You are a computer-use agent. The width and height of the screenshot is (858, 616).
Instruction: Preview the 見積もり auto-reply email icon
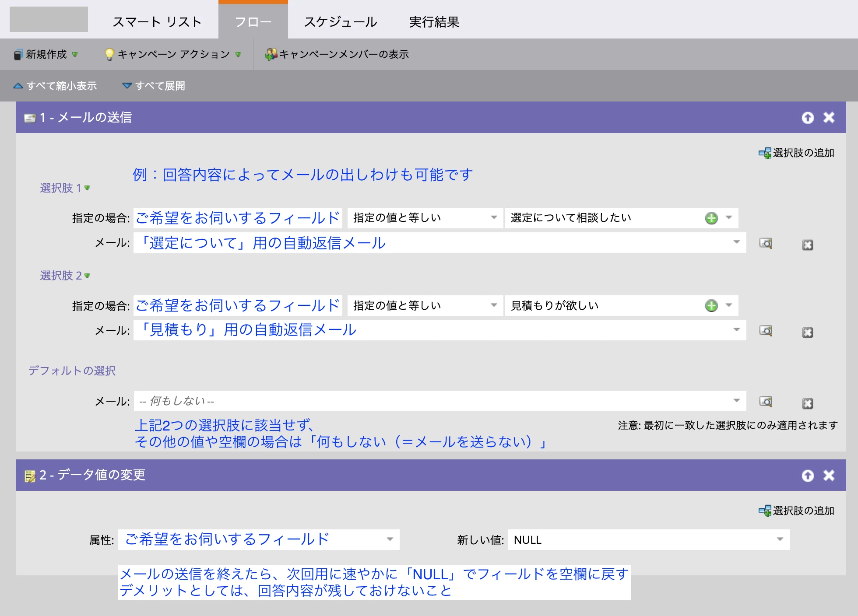pos(766,331)
